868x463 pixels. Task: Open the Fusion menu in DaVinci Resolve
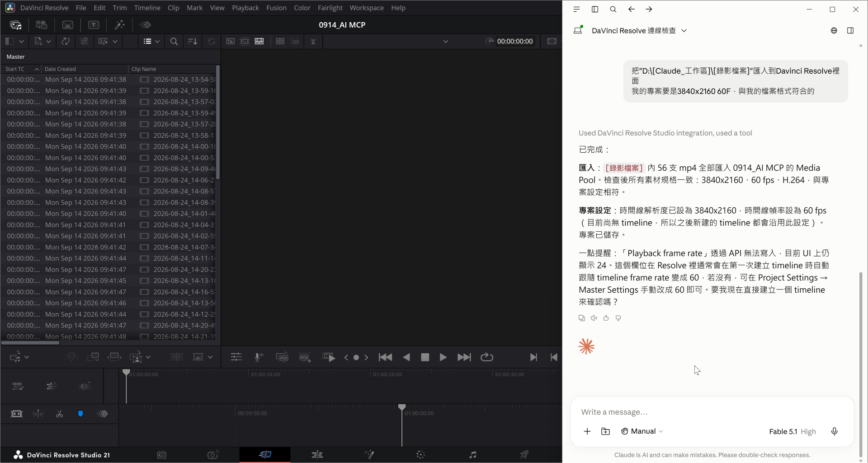point(276,8)
